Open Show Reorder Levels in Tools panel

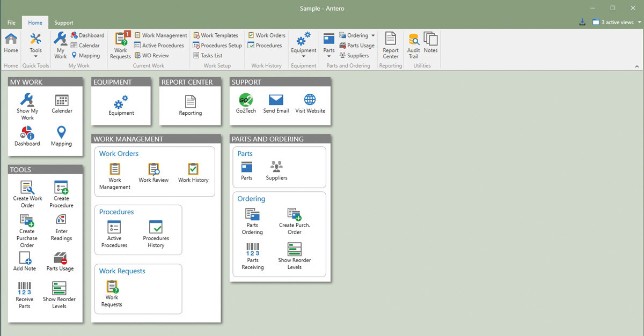coord(60,295)
